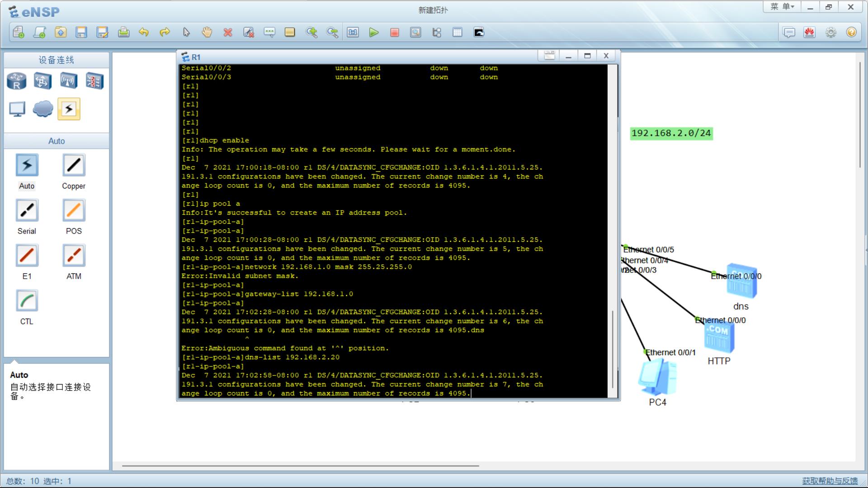Click the Print toolbar icon

123,32
